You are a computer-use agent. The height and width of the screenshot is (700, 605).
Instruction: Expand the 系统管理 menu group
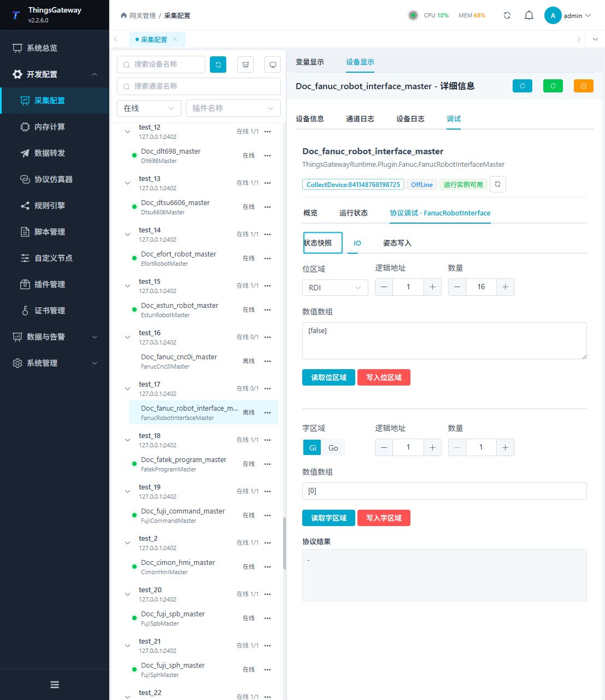[55, 363]
